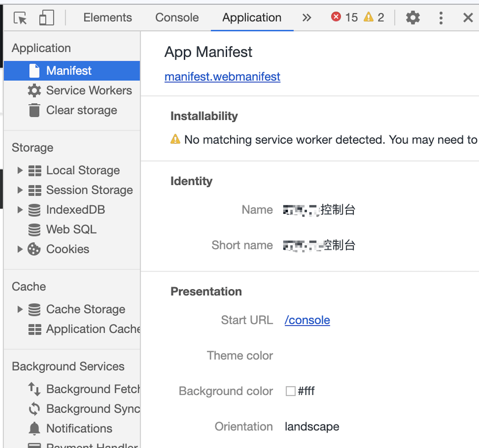
Task: Click the inspect element cursor icon
Action: [x=20, y=18]
